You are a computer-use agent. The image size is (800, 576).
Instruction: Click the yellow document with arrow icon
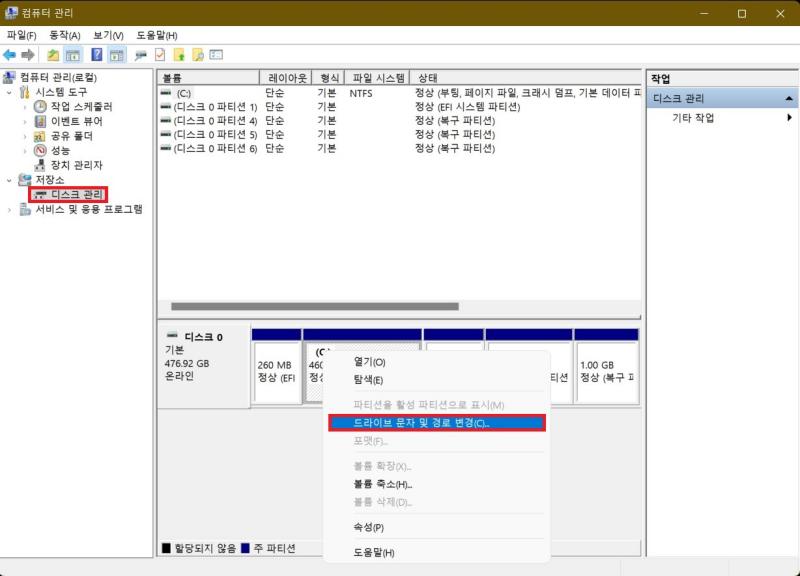tap(179, 55)
